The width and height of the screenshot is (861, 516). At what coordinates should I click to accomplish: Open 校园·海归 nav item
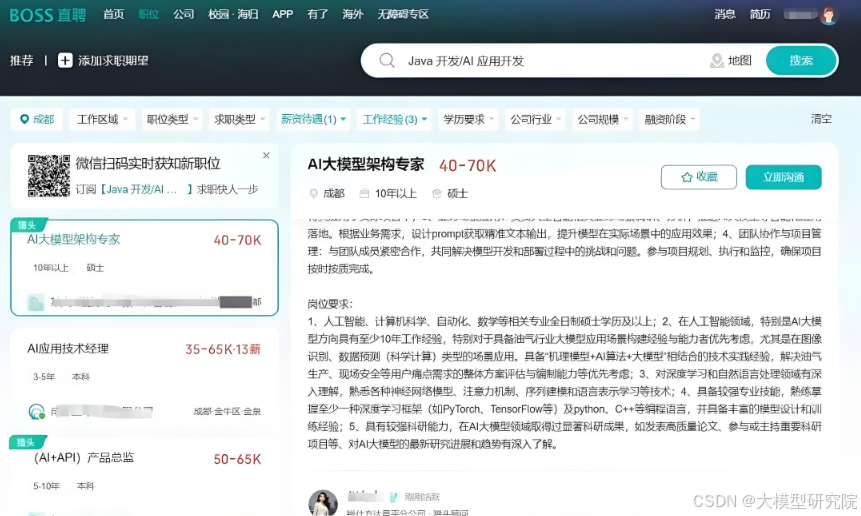tap(233, 14)
